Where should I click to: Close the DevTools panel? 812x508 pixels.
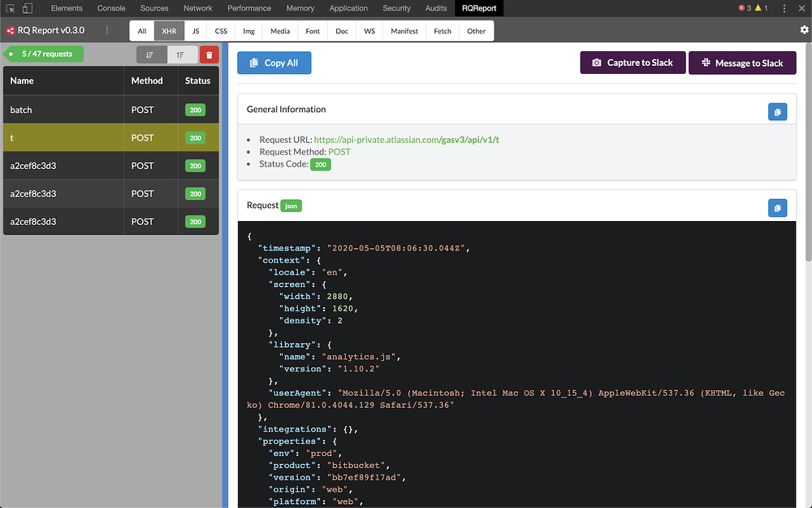click(801, 8)
